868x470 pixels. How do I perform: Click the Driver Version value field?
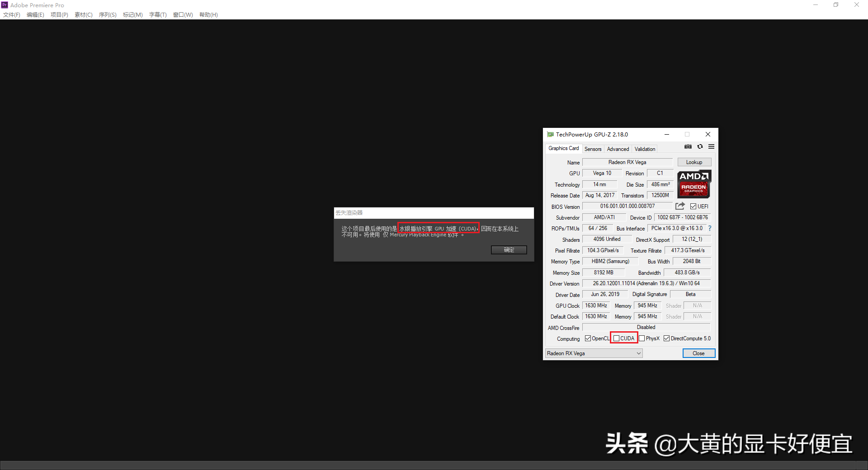(x=646, y=283)
